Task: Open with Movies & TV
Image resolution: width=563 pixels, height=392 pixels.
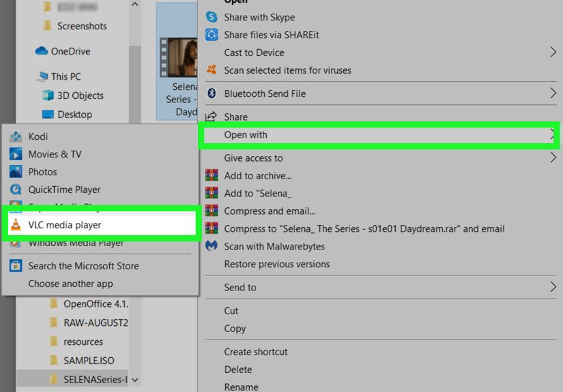Action: click(x=100, y=154)
